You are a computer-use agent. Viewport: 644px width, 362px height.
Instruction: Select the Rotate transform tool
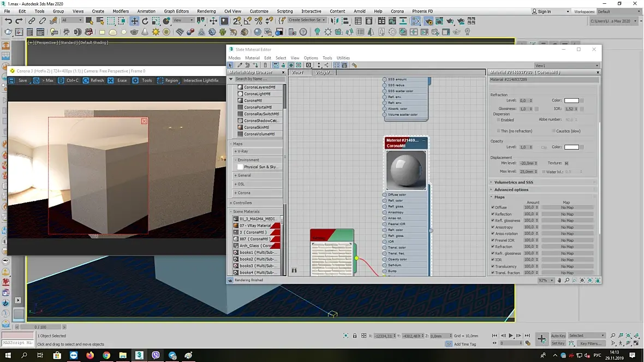click(x=145, y=21)
